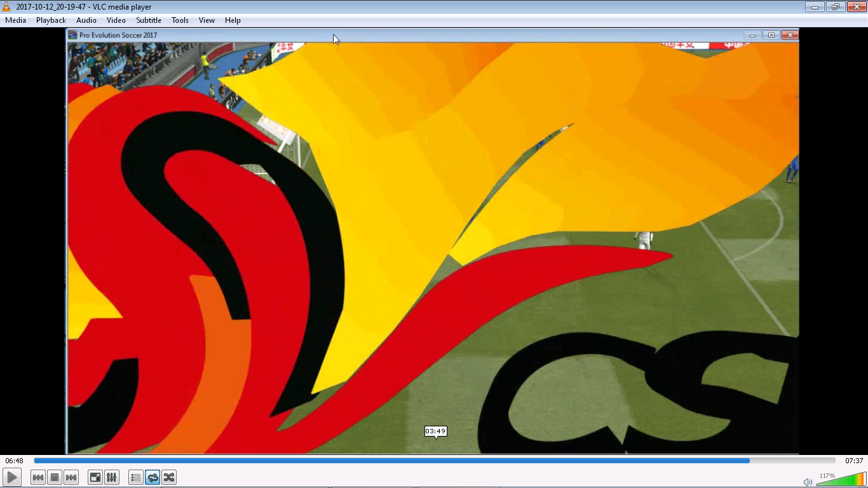The image size is (868, 488).
Task: Open extended settings and effects
Action: 112,477
